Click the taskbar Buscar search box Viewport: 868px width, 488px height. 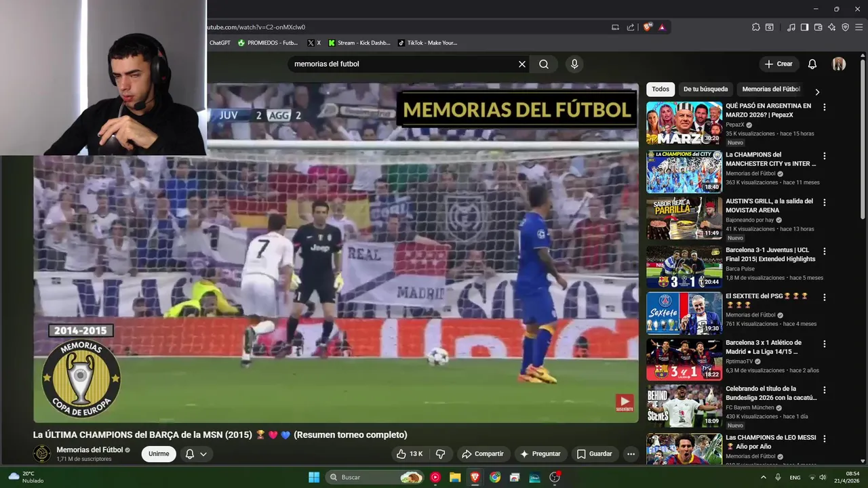point(376,477)
